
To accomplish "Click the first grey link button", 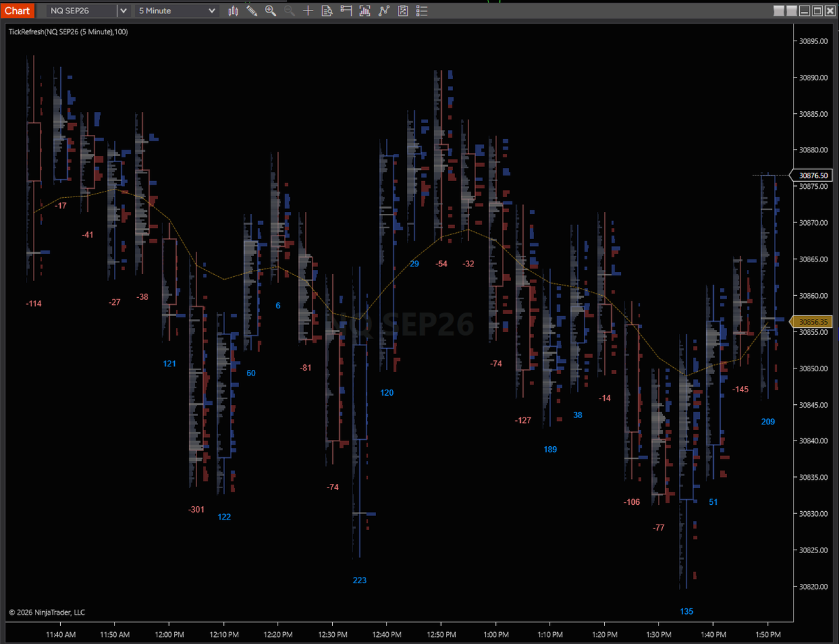I will click(x=779, y=10).
